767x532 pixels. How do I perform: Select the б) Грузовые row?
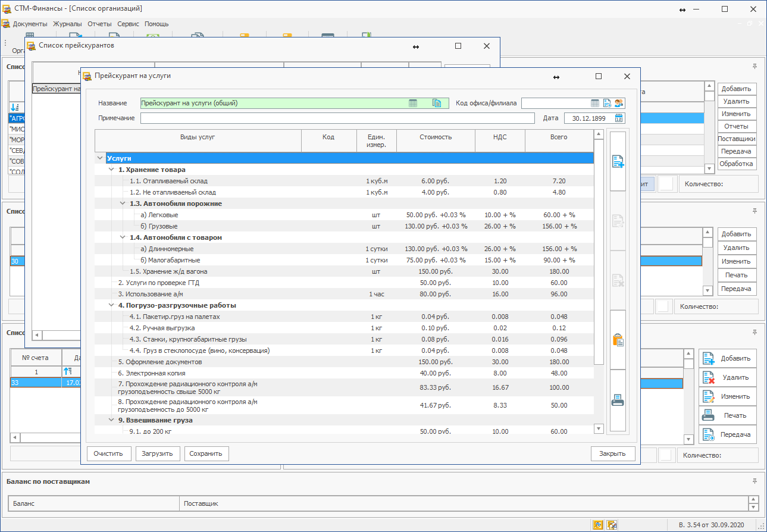click(x=344, y=226)
